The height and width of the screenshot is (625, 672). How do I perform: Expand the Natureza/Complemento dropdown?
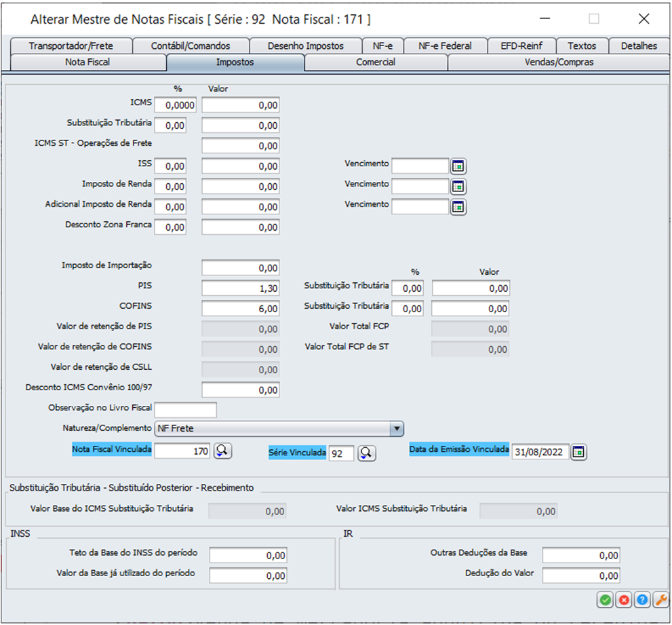click(397, 428)
